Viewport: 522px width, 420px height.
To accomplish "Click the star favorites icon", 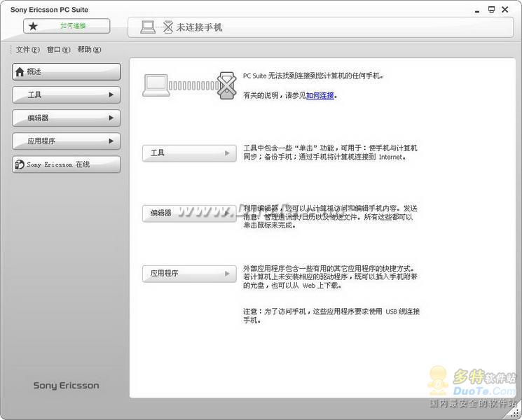I will click(x=33, y=26).
